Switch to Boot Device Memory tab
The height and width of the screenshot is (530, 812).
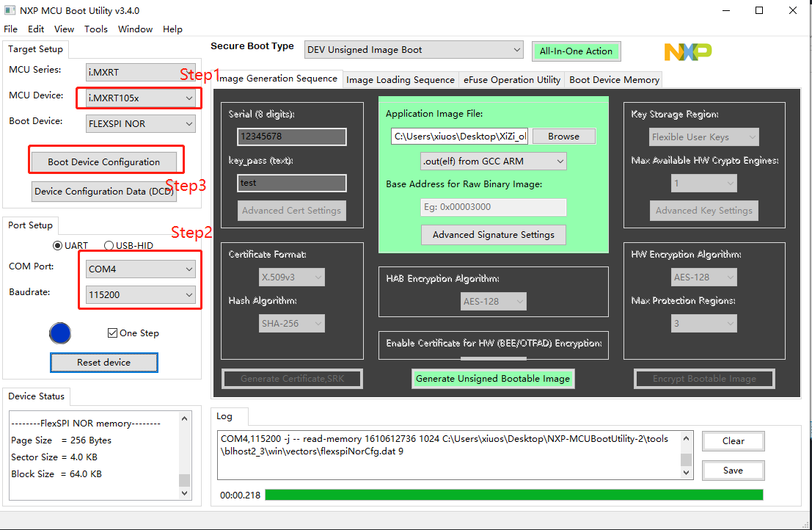tap(614, 80)
